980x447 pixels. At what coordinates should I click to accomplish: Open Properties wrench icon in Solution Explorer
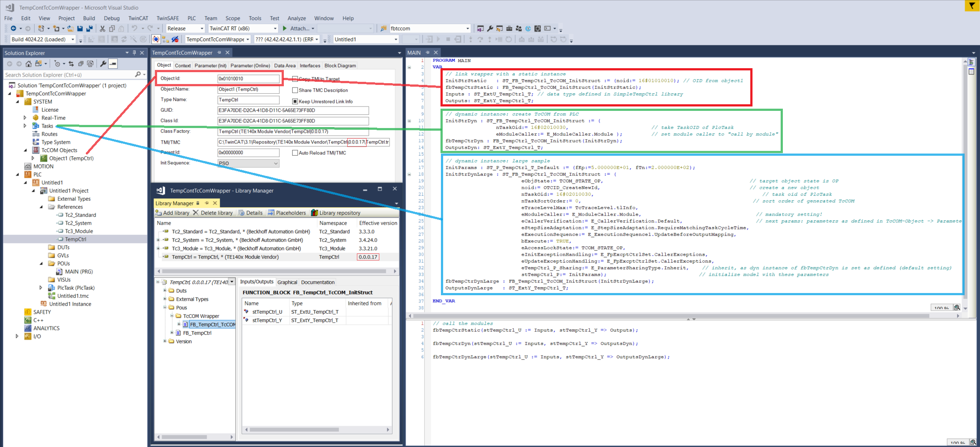(x=103, y=64)
